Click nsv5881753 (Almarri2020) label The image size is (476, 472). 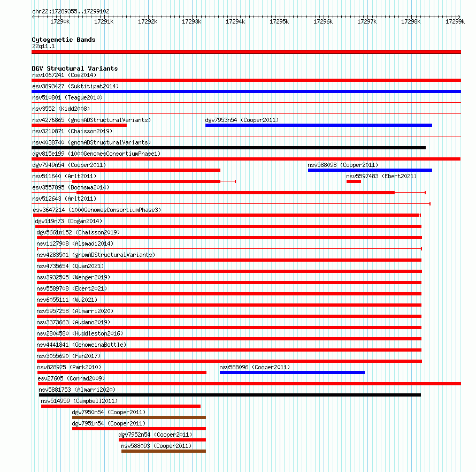77,390
